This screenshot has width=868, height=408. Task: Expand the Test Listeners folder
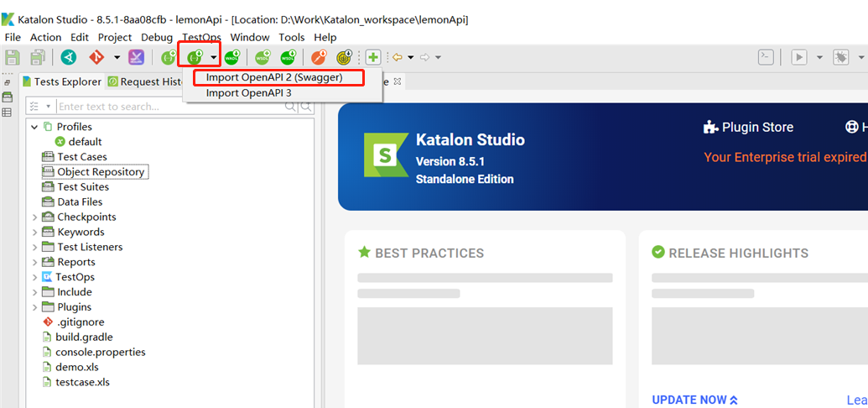click(34, 248)
